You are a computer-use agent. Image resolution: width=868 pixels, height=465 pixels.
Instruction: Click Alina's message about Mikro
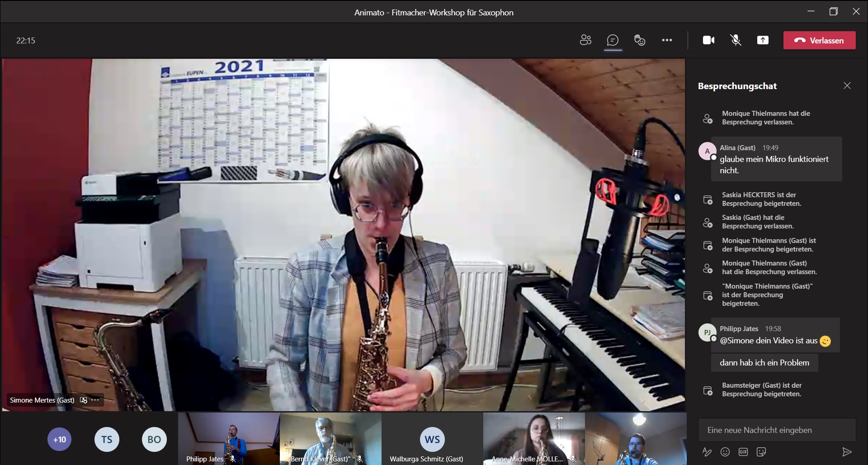coord(776,159)
